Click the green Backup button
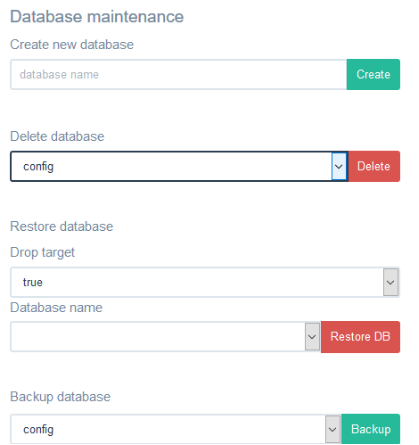This screenshot has width=419, height=445. tap(371, 429)
